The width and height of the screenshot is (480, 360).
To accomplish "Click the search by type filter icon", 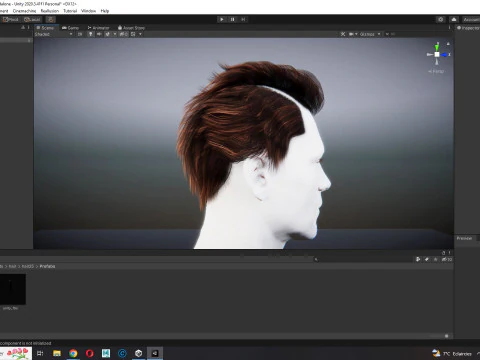I will 418,259.
